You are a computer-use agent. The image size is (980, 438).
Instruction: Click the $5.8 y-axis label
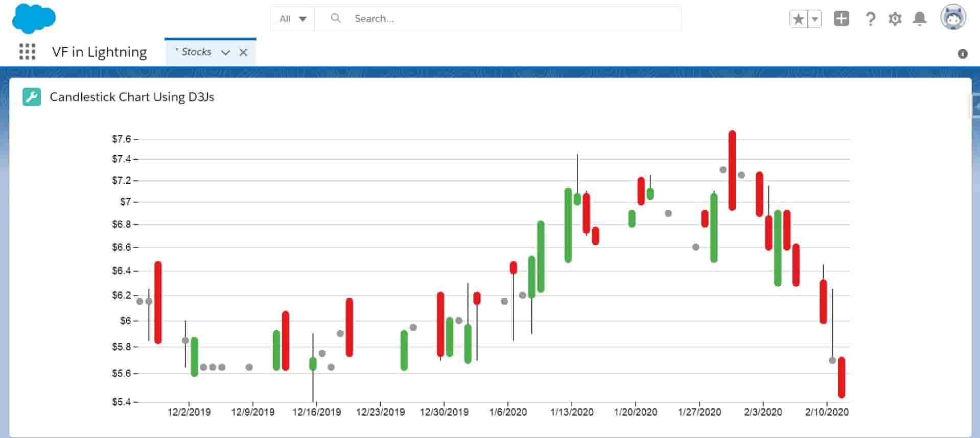(x=122, y=347)
